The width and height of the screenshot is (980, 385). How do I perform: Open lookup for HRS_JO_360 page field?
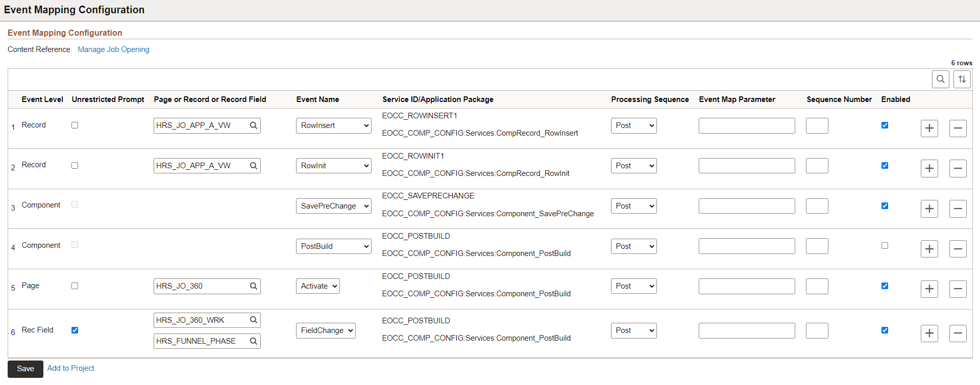253,286
